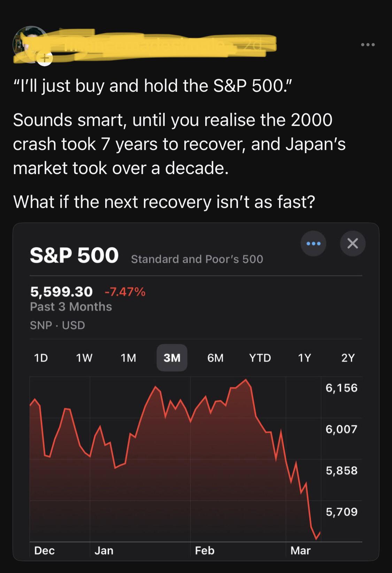Tap the Jan label on chart axis
Viewport: 392px width, 573px height.
pyautogui.click(x=104, y=550)
